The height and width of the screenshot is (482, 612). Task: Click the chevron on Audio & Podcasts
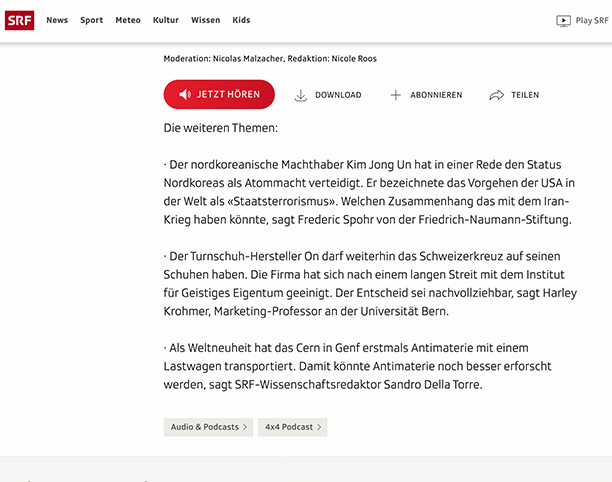245,427
